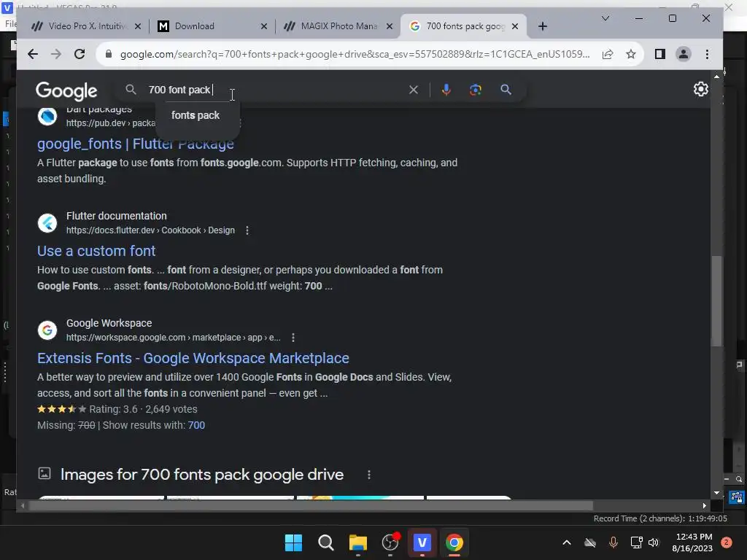This screenshot has height=560, width=747.
Task: Click the URL address bar
Action: [x=355, y=54]
